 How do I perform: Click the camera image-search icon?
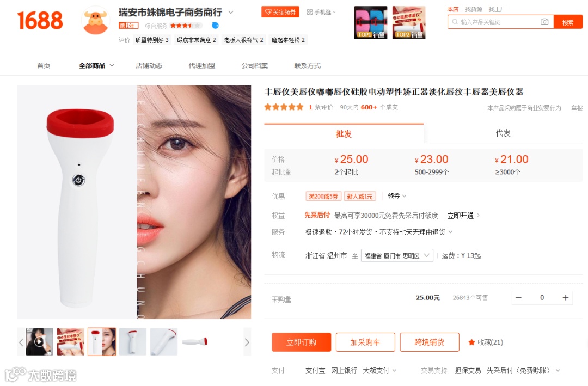coord(544,22)
